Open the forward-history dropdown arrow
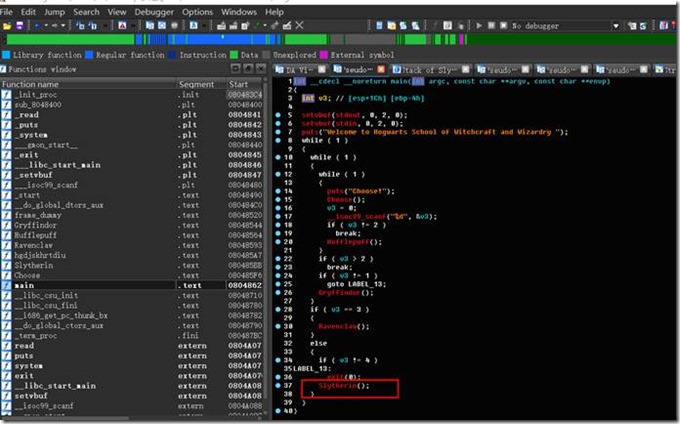Screen dimensions: 680x424 tap(63, 26)
